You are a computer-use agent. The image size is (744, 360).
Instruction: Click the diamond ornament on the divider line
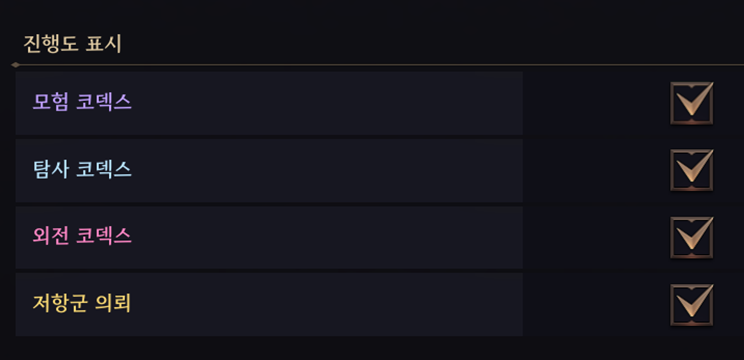pos(15,65)
